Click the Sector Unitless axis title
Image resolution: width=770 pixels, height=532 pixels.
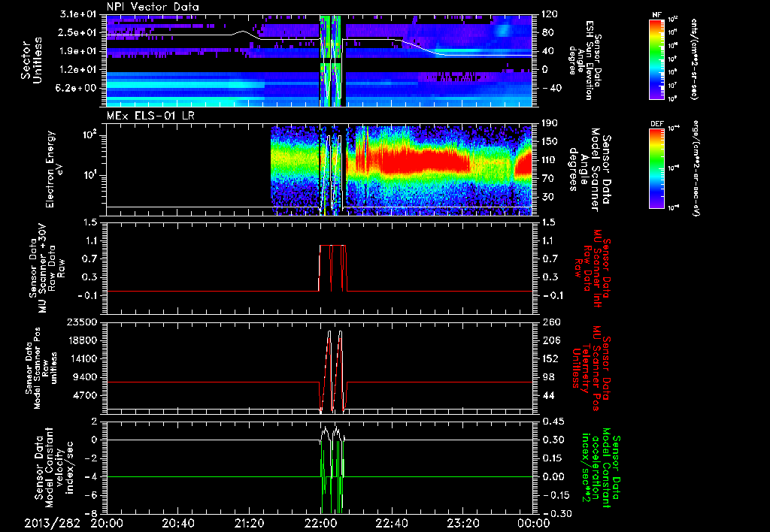coord(32,60)
